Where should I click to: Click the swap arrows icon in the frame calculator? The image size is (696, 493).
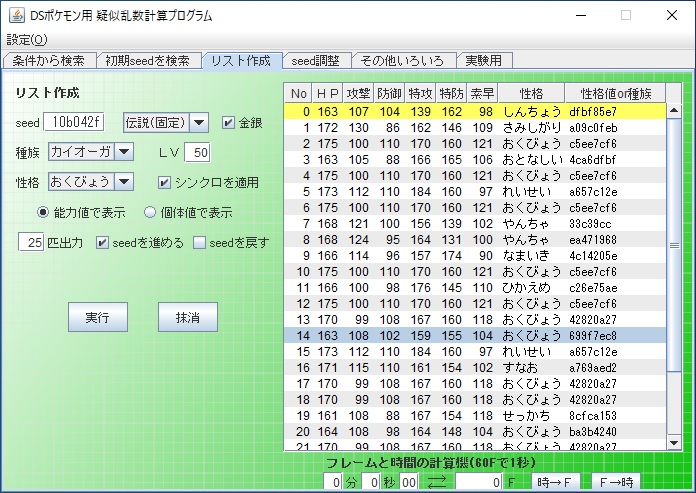437,482
